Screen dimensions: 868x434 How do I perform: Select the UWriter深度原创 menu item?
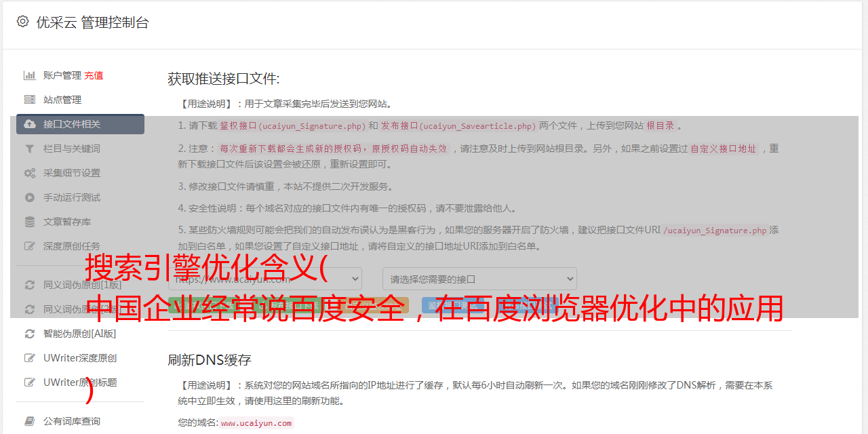pos(80,358)
